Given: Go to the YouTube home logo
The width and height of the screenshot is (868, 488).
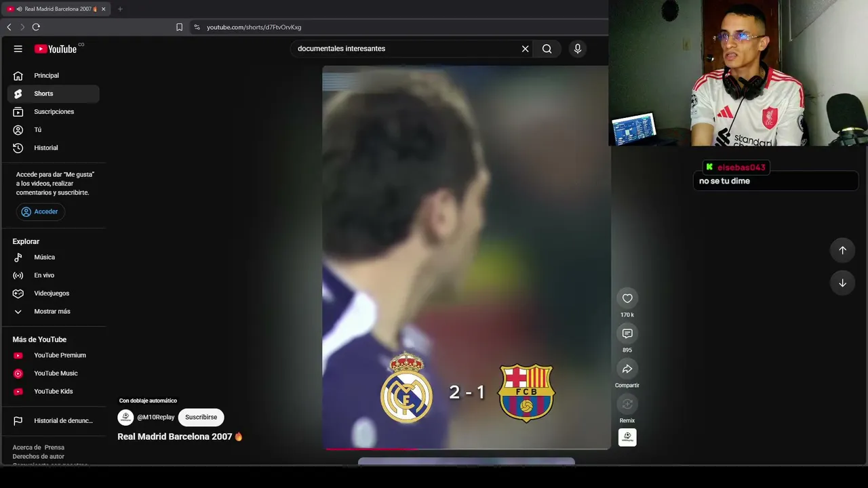Looking at the screenshot, I should click(56, 49).
